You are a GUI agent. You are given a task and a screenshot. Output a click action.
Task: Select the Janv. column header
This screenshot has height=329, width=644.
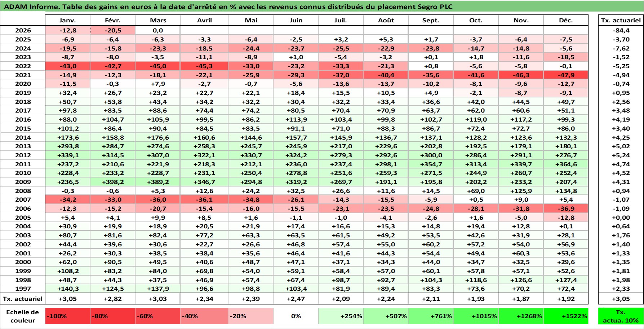pyautogui.click(x=68, y=20)
